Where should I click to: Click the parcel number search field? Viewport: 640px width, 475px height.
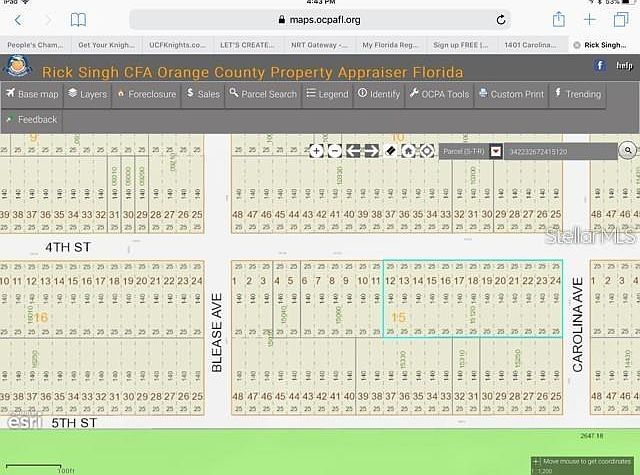[561, 152]
